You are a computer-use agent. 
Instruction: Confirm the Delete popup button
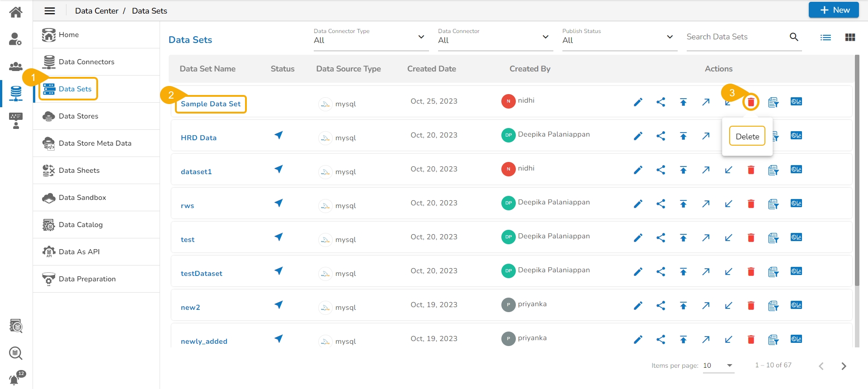tap(747, 137)
